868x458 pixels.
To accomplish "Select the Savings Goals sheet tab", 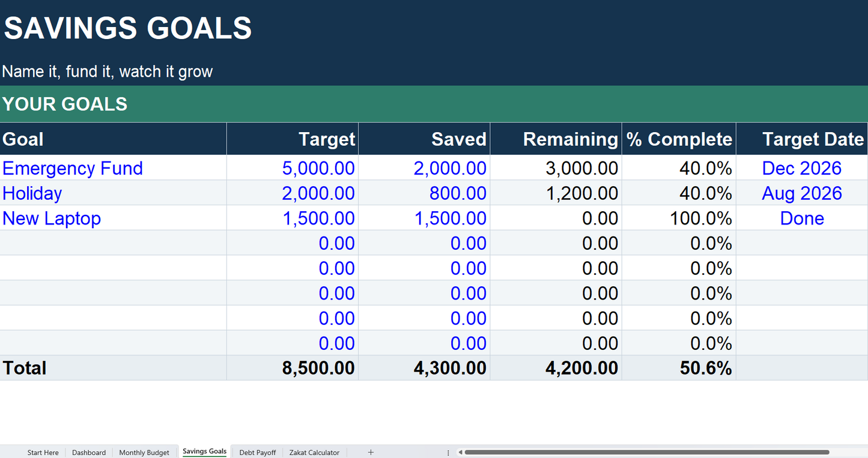I will click(204, 451).
